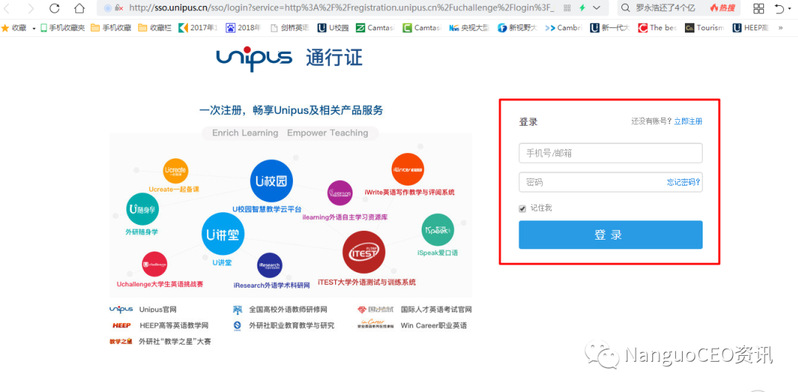The width and height of the screenshot is (798, 392).
Task: Open the Cambri bookmark
Action: pos(563,28)
